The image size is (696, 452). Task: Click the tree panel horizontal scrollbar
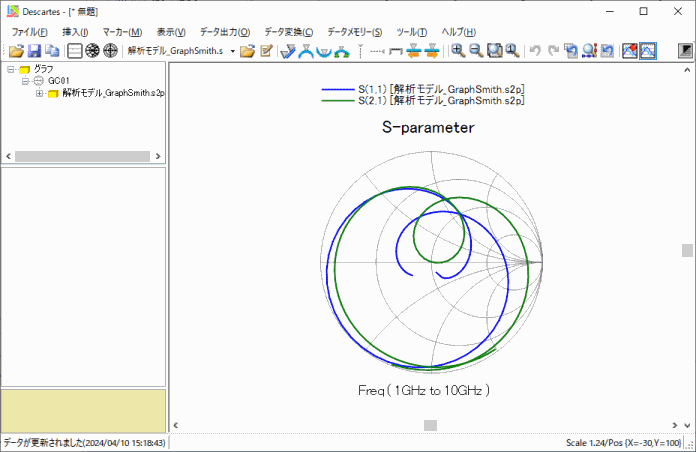(82, 157)
